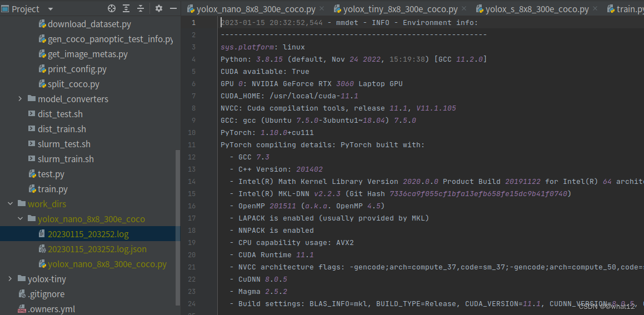Click Python icon of train.py in tree

pos(32,189)
